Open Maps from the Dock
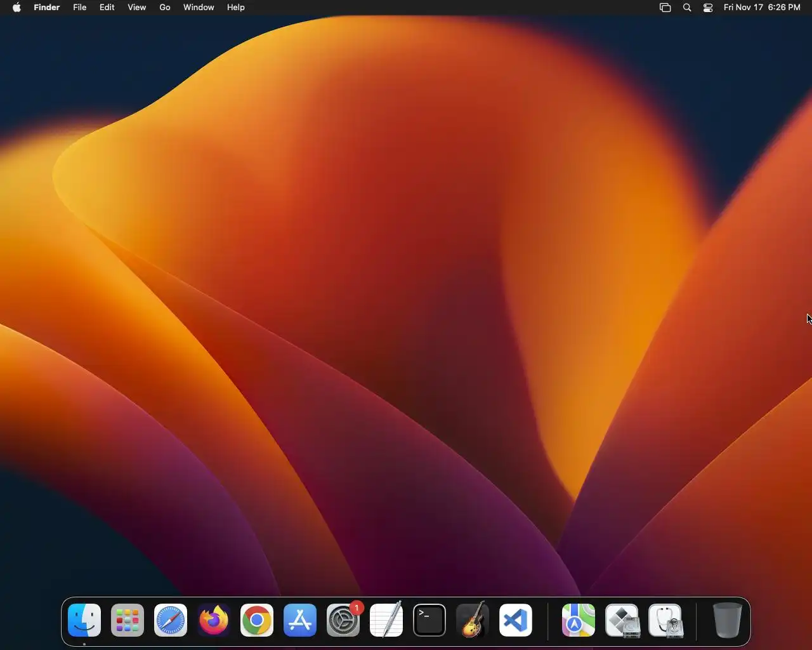The width and height of the screenshot is (812, 650). click(x=579, y=620)
